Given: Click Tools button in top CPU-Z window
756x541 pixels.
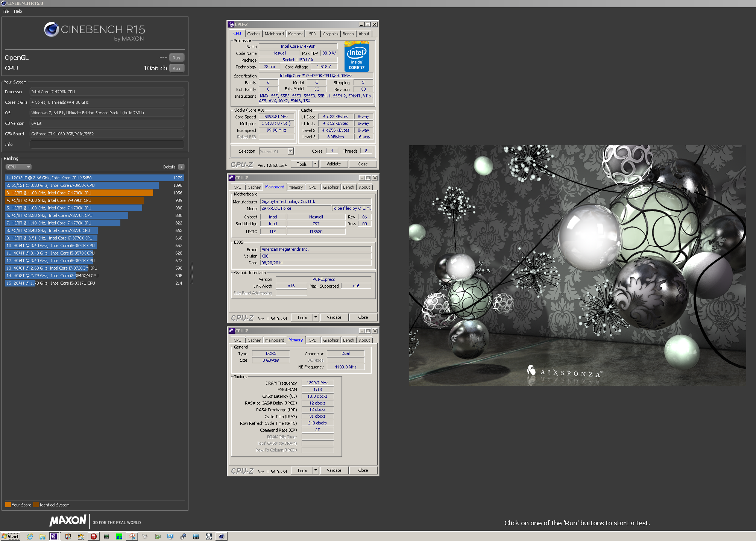Looking at the screenshot, I should 302,164.
